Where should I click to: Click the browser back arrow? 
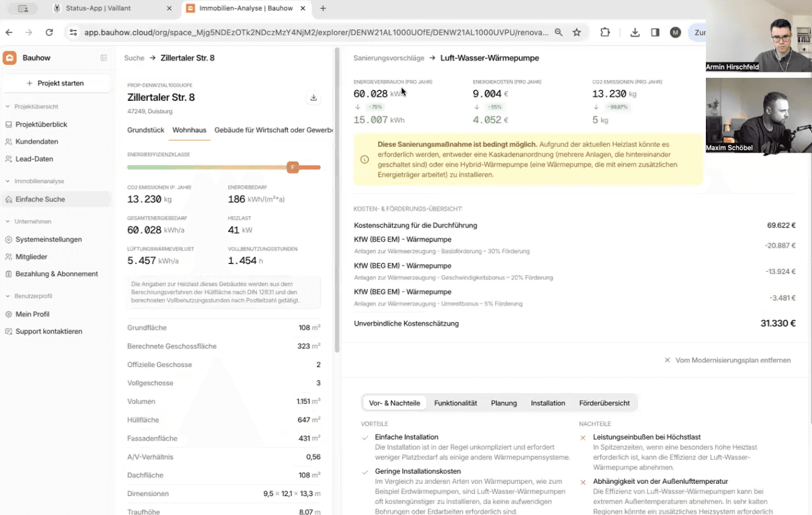(x=9, y=32)
